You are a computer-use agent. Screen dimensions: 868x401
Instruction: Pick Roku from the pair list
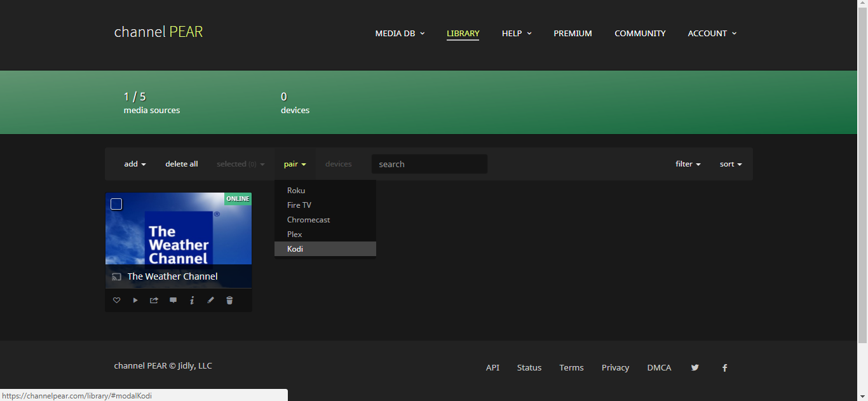[x=296, y=191]
